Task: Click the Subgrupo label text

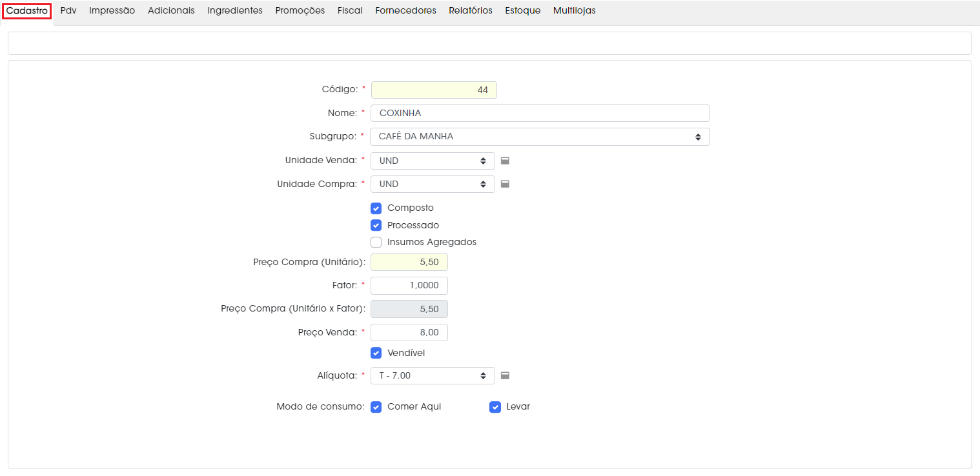Action: 333,137
